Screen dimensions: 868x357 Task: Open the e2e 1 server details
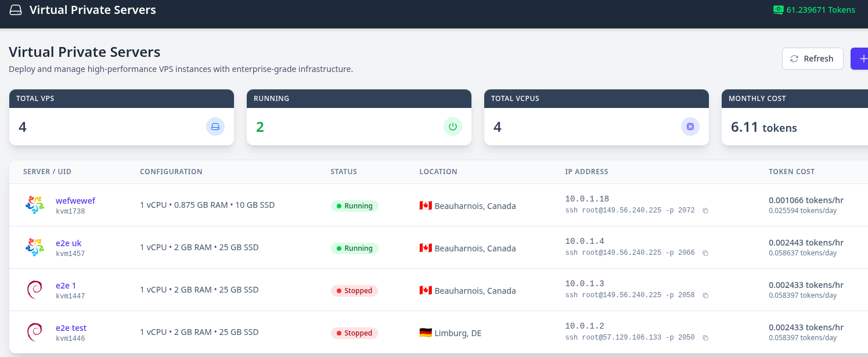click(x=66, y=286)
